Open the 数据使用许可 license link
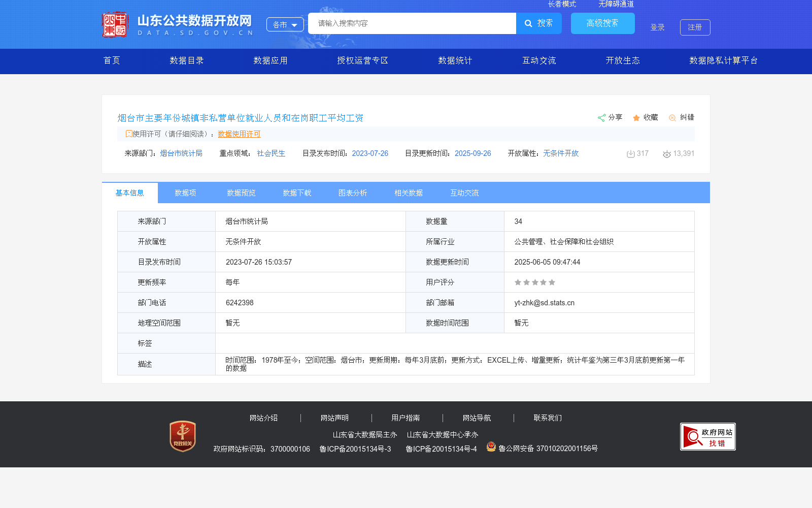Image resolution: width=812 pixels, height=508 pixels. pos(239,134)
